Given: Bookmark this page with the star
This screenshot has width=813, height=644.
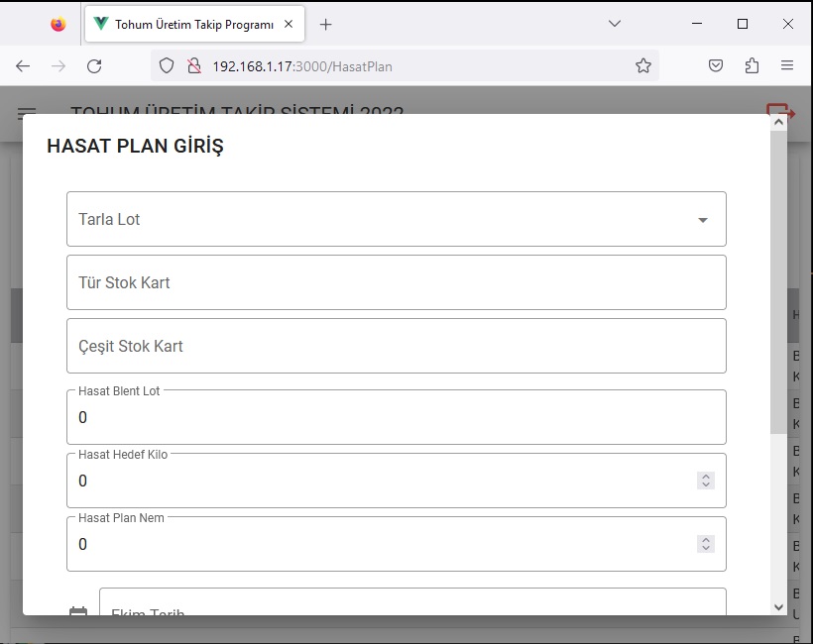Looking at the screenshot, I should [x=642, y=65].
